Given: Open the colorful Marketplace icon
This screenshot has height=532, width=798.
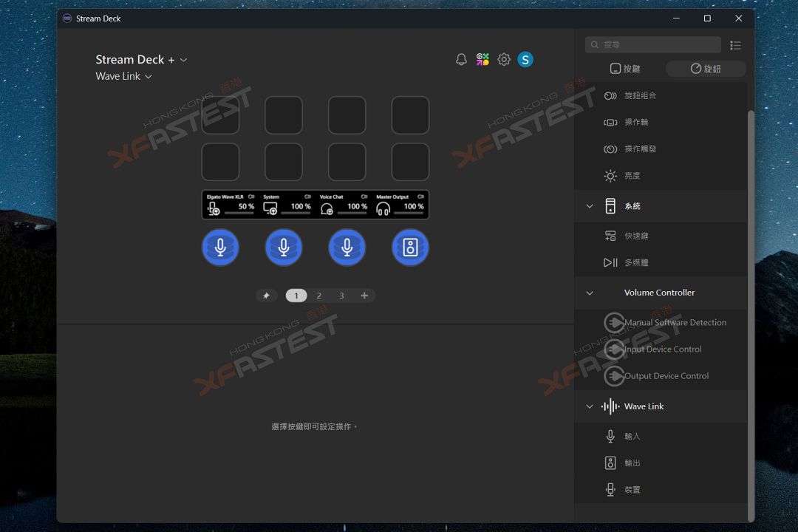Looking at the screenshot, I should point(482,60).
